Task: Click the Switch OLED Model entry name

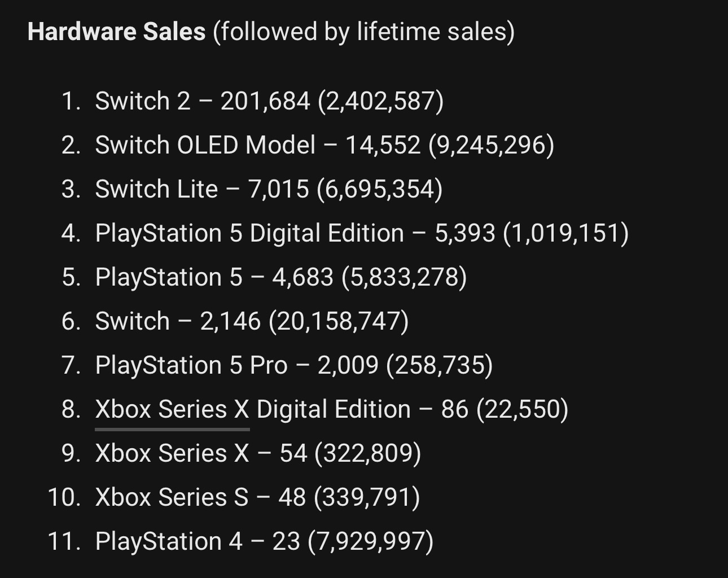Action: coord(205,146)
